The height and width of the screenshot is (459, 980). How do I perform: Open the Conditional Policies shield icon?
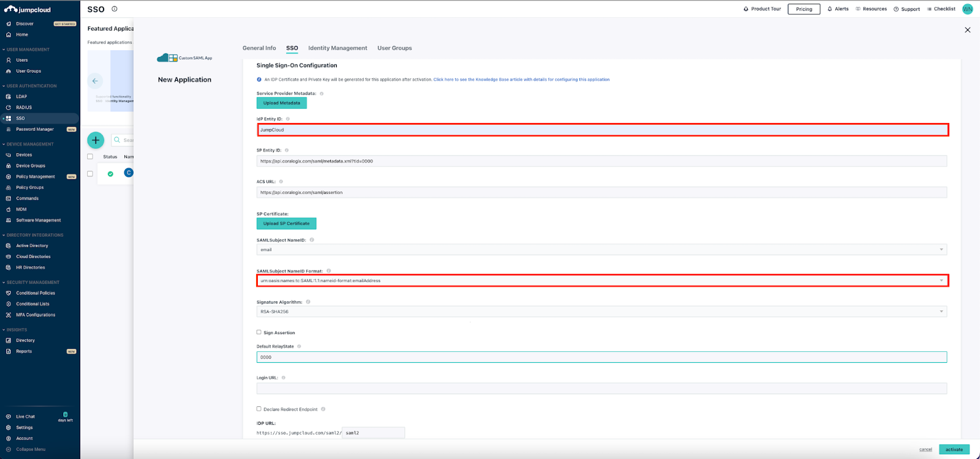point(9,293)
